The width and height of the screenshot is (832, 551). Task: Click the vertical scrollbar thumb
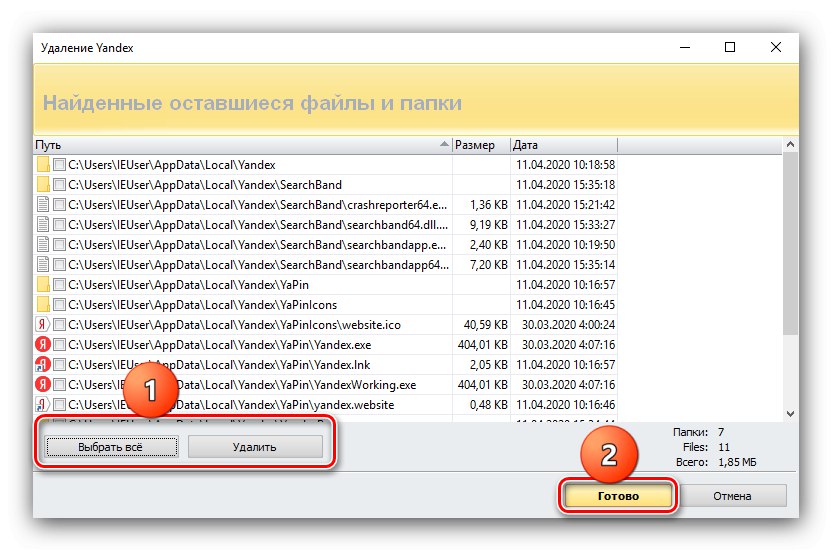point(790,243)
